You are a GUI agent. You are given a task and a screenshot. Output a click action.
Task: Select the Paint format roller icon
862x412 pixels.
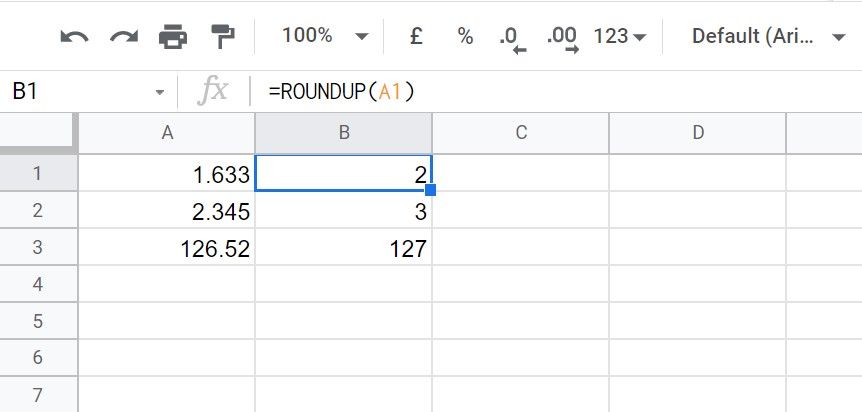click(x=223, y=36)
